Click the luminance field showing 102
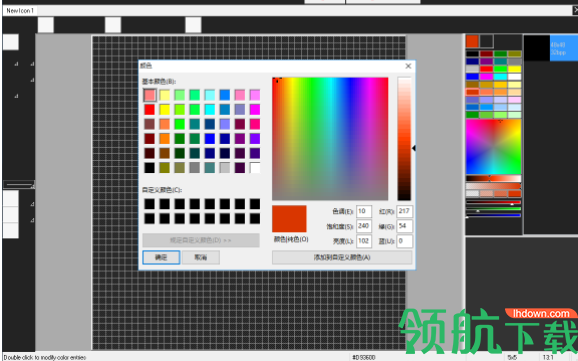The height and width of the screenshot is (361, 578). pyautogui.click(x=364, y=241)
